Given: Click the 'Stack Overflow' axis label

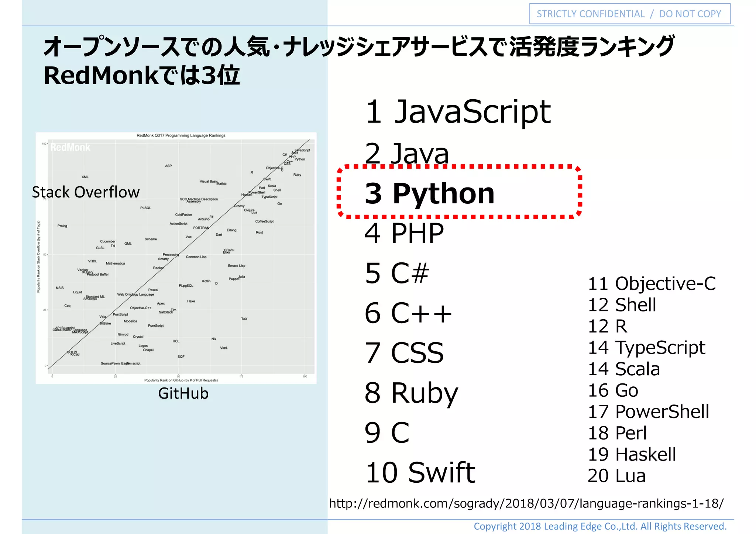Looking at the screenshot, I should (x=86, y=192).
